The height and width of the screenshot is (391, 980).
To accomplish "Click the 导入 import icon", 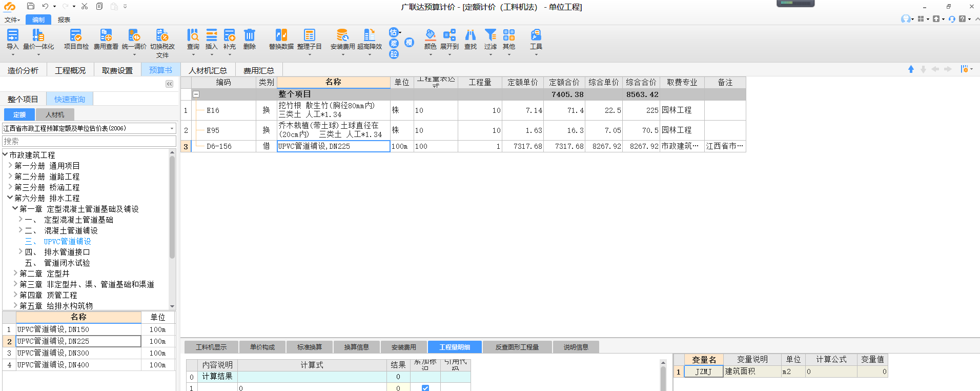I will click(12, 35).
